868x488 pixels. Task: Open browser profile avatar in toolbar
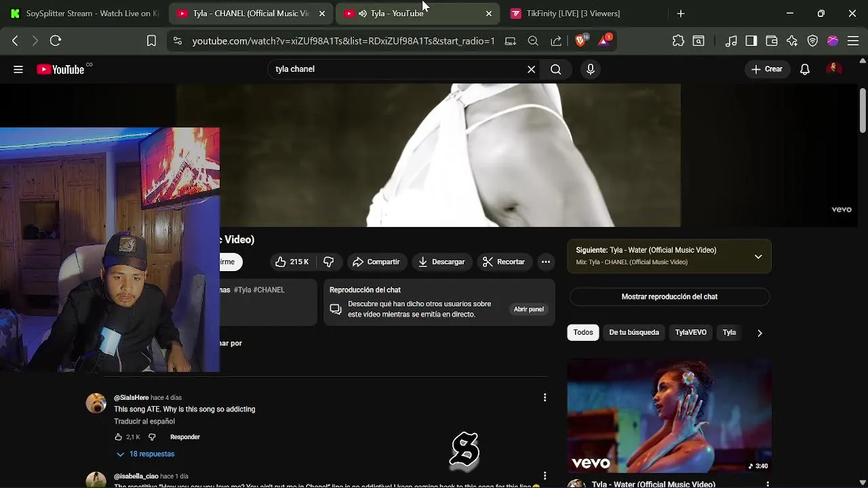click(x=833, y=41)
